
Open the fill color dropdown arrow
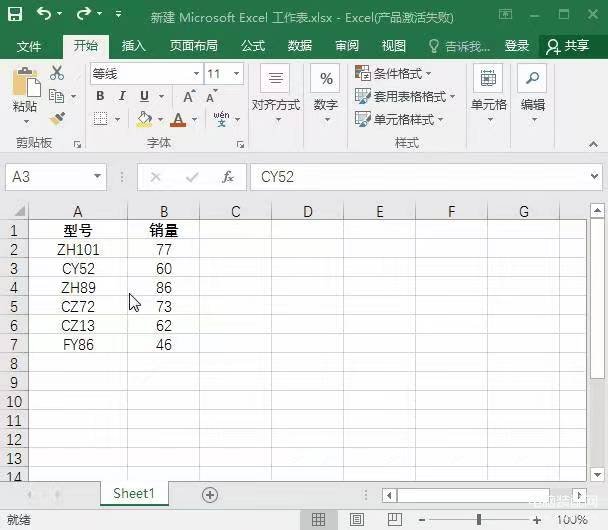(161, 120)
